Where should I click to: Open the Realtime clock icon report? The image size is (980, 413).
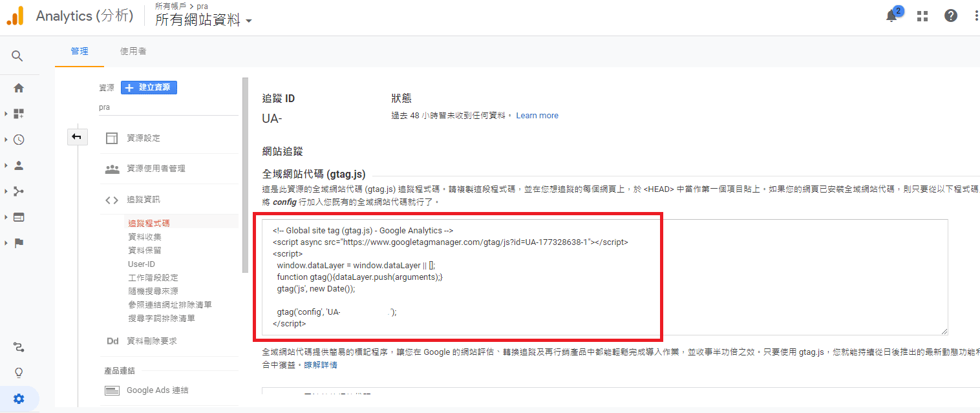18,140
